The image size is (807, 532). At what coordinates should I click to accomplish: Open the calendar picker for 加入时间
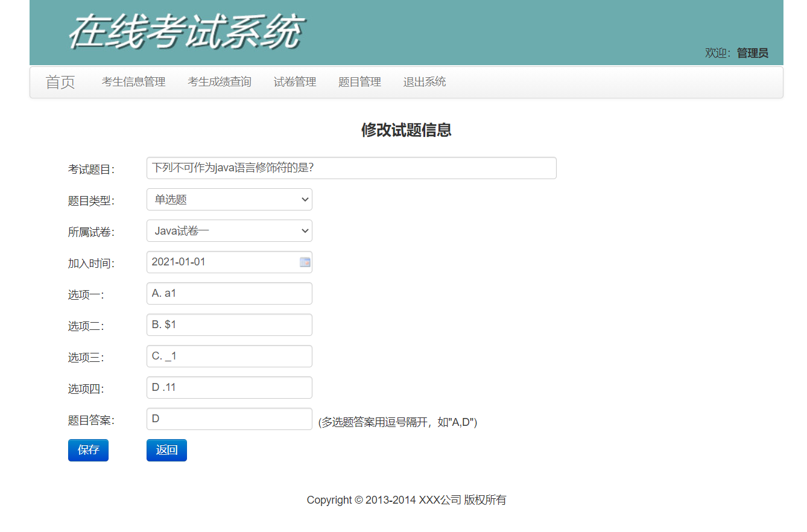click(x=305, y=262)
